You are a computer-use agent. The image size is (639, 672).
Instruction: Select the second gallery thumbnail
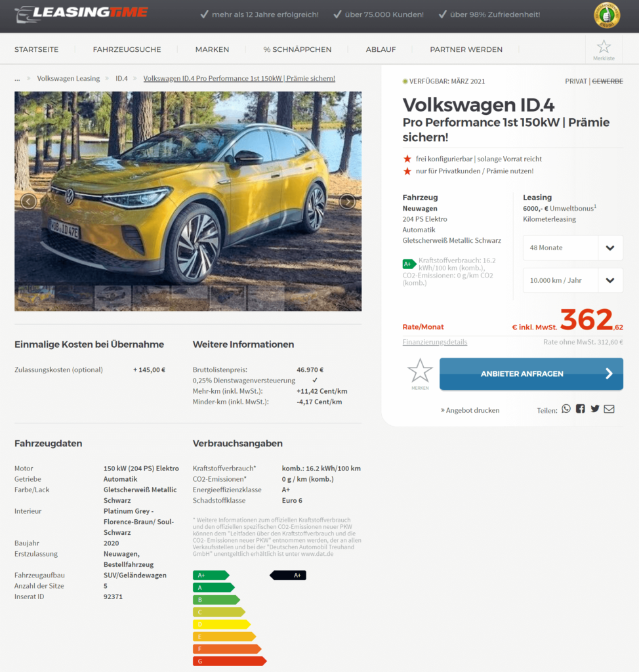(x=74, y=298)
